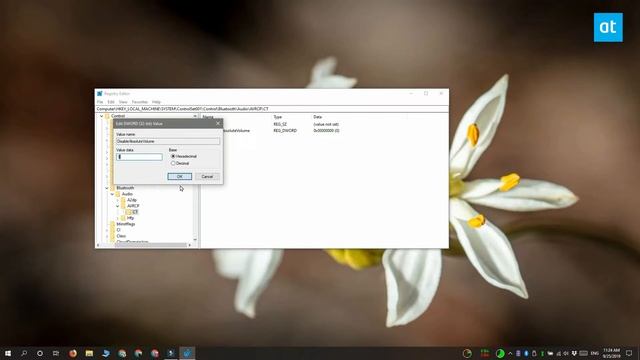
Task: Open Firefox from the taskbar
Action: (x=73, y=353)
